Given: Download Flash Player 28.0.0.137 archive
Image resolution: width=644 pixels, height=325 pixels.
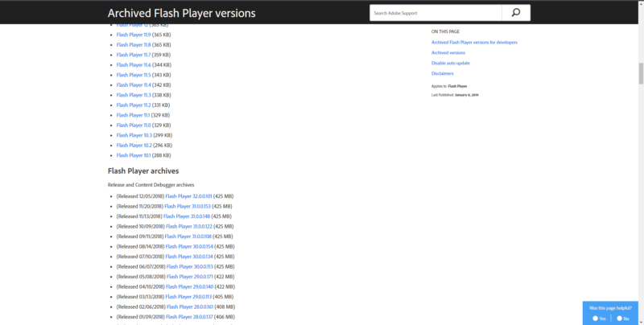Looking at the screenshot, I should (189, 317).
